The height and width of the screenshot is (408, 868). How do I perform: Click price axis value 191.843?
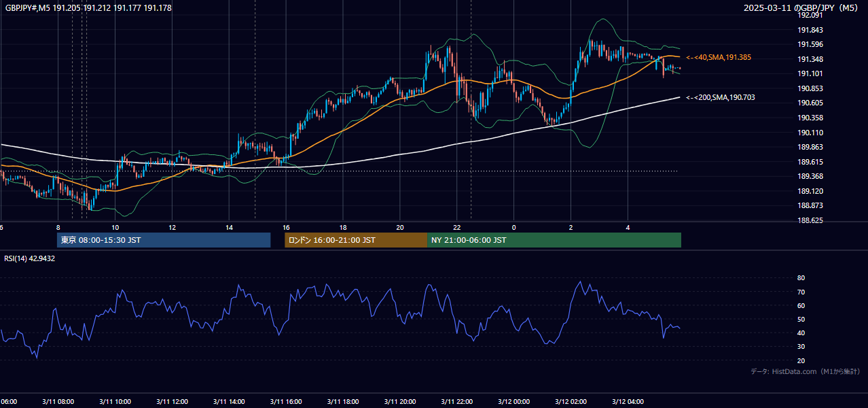click(x=810, y=30)
